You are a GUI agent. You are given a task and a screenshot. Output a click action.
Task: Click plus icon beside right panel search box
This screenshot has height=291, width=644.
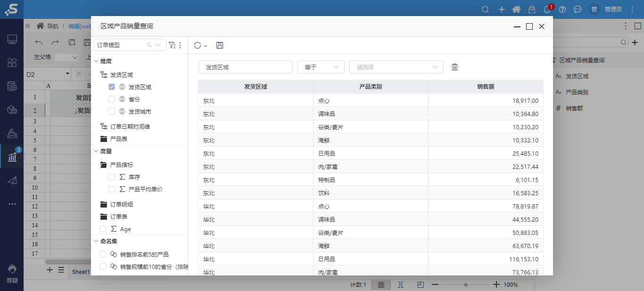[635, 42]
